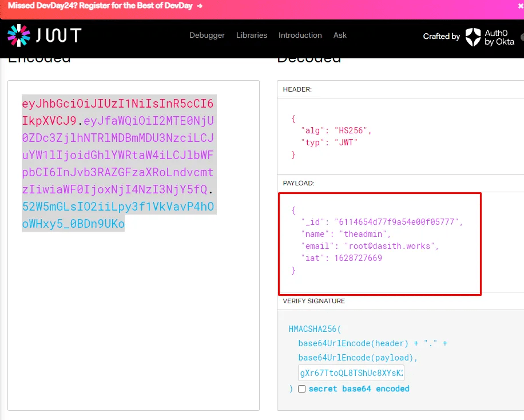This screenshot has height=420, width=524.
Task: Open the Debugger nav item
Action: click(x=207, y=35)
